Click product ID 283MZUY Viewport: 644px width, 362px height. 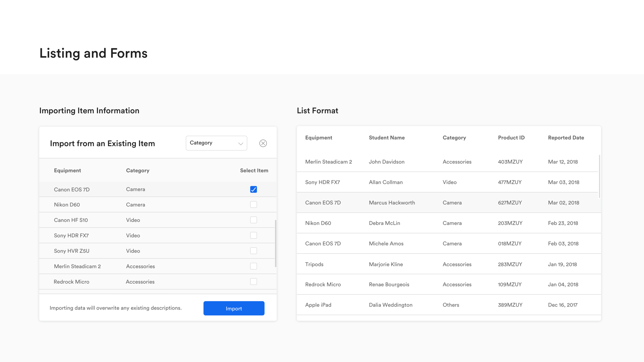(510, 264)
